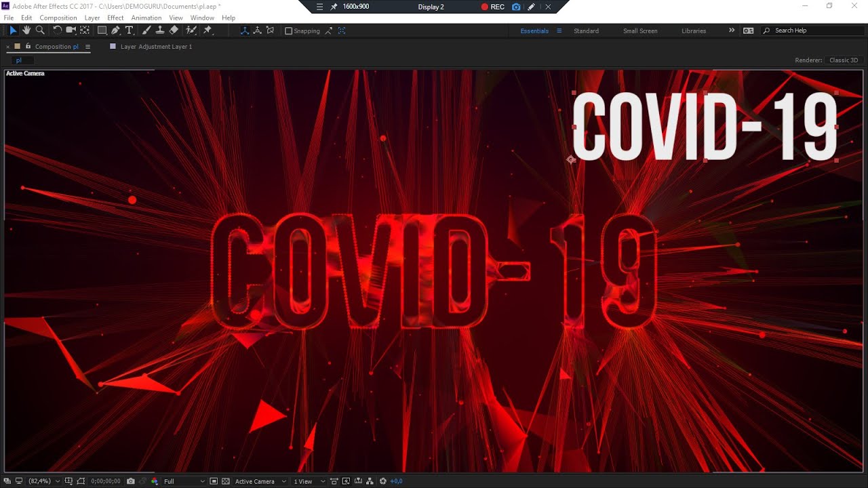Screen dimensions: 868x488
Task: Open the Essentials workspace options menu
Action: 559,30
